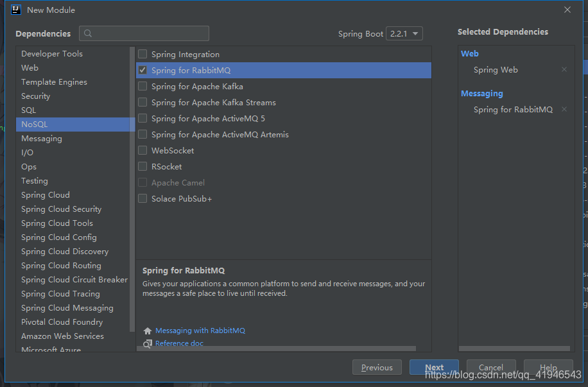Image resolution: width=588 pixels, height=387 pixels.
Task: Select the Spring Cloud category
Action: pyautogui.click(x=73, y=195)
